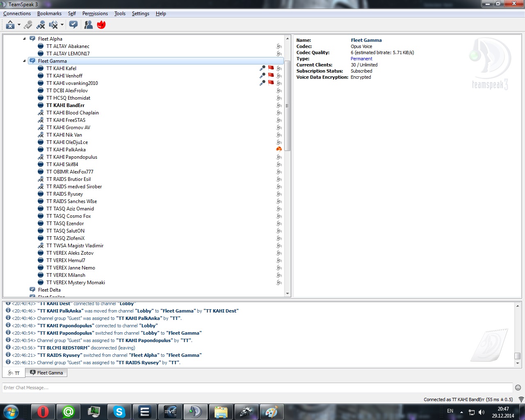The height and width of the screenshot is (420, 525).
Task: Open the Contacts manager icon
Action: click(88, 25)
